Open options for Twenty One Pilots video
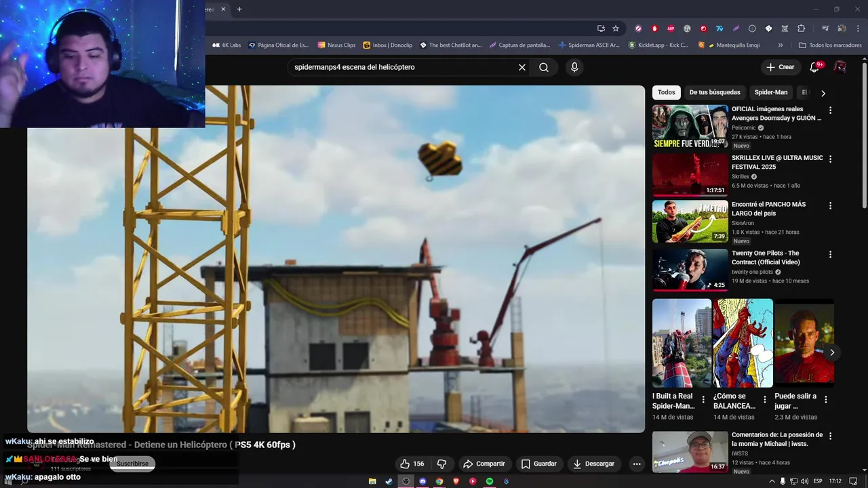Viewport: 868px width, 488px height. tap(830, 255)
